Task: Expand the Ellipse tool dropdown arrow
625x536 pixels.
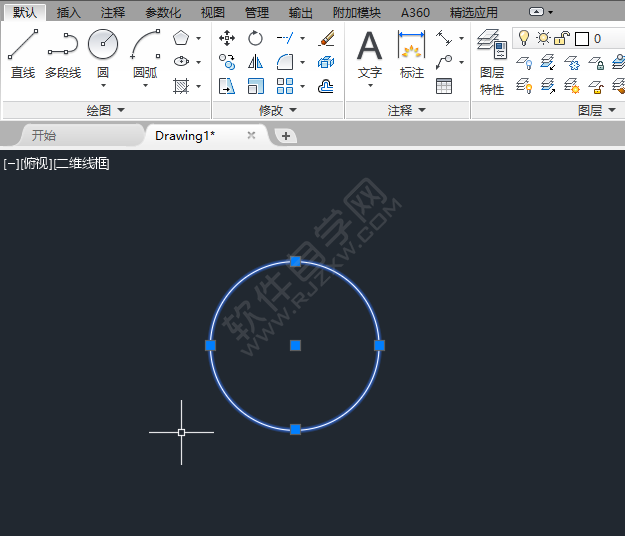Action: [199, 62]
